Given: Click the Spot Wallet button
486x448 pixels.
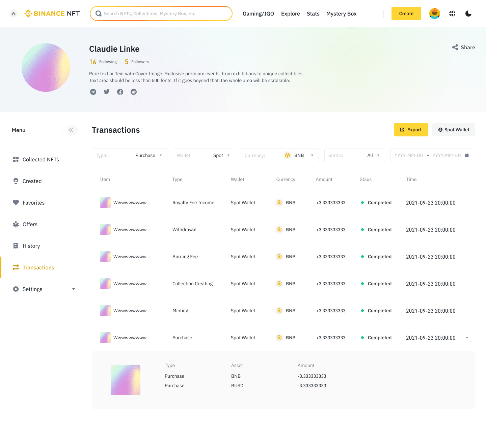Looking at the screenshot, I should pyautogui.click(x=454, y=130).
